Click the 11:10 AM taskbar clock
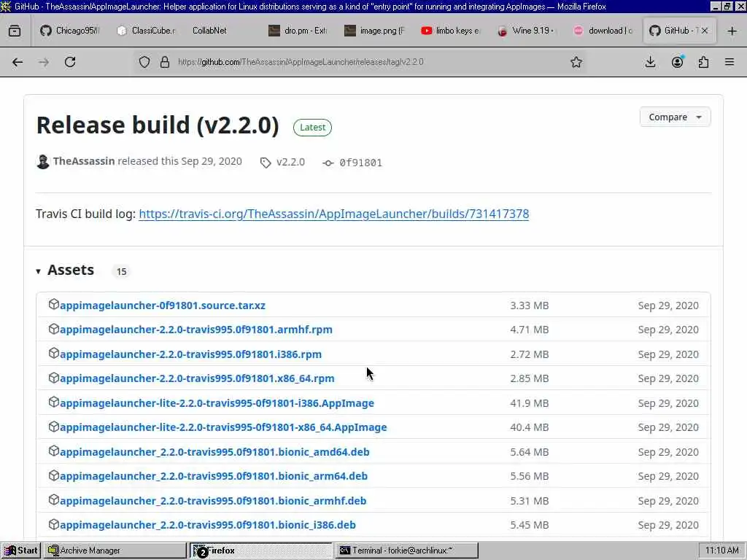The image size is (747, 560). click(721, 551)
